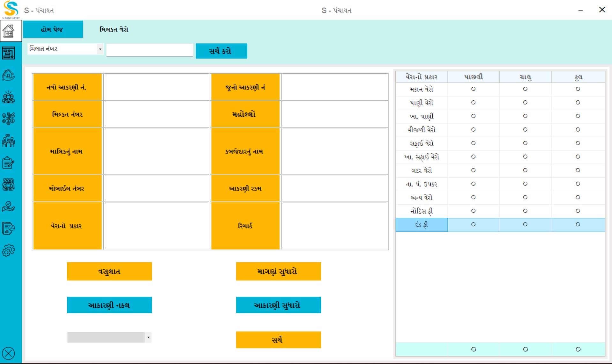Click the નવો આકરણી નં. value field
Viewport: 612px width, 364px height.
click(157, 87)
